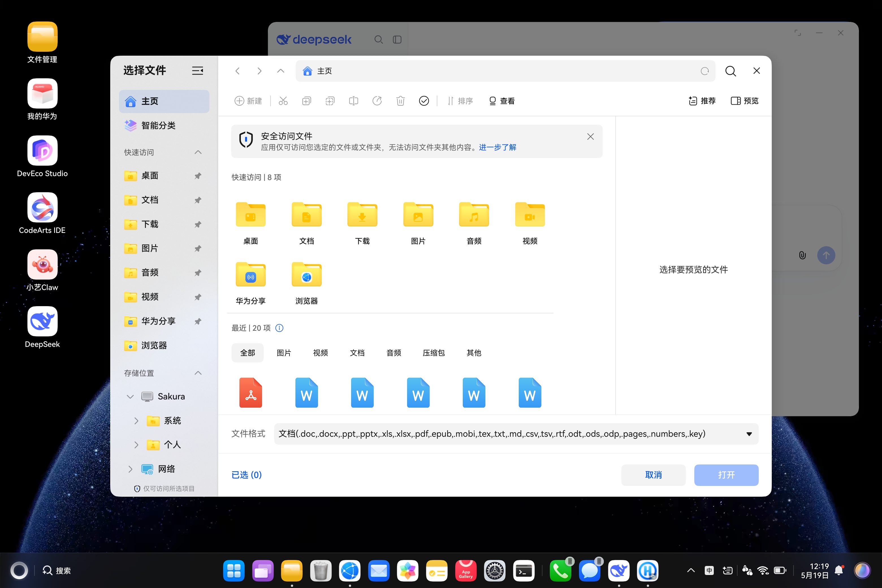Click the 取消 button

(653, 475)
